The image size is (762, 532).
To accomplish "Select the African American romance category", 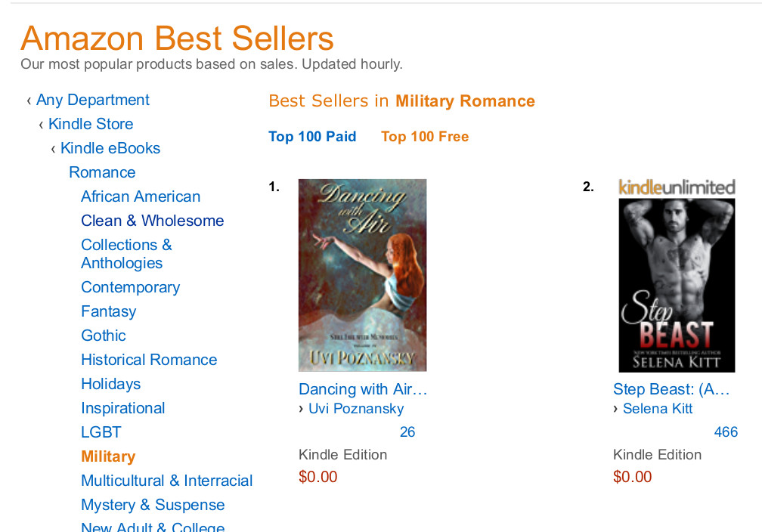I will pyautogui.click(x=141, y=197).
